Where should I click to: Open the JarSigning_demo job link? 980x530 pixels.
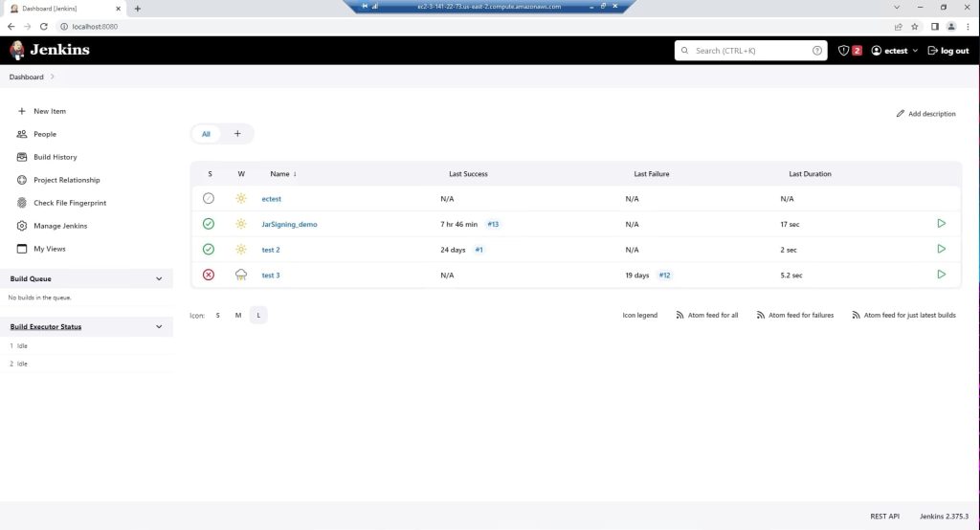[x=289, y=224]
